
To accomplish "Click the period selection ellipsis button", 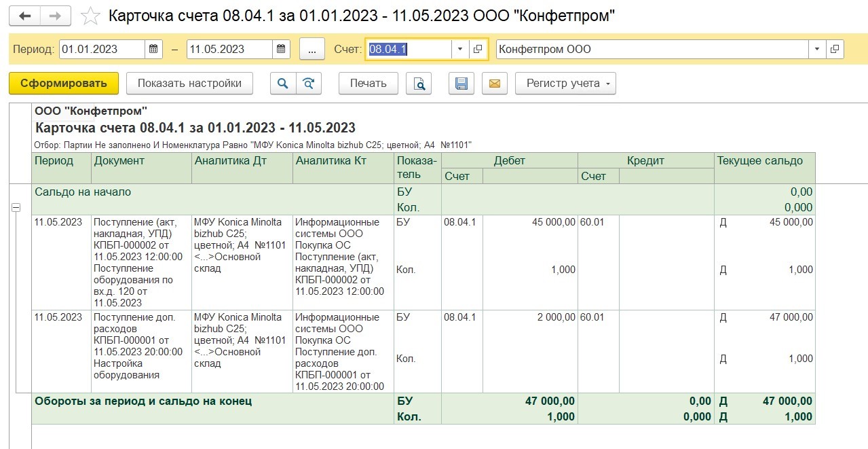I will coord(312,49).
